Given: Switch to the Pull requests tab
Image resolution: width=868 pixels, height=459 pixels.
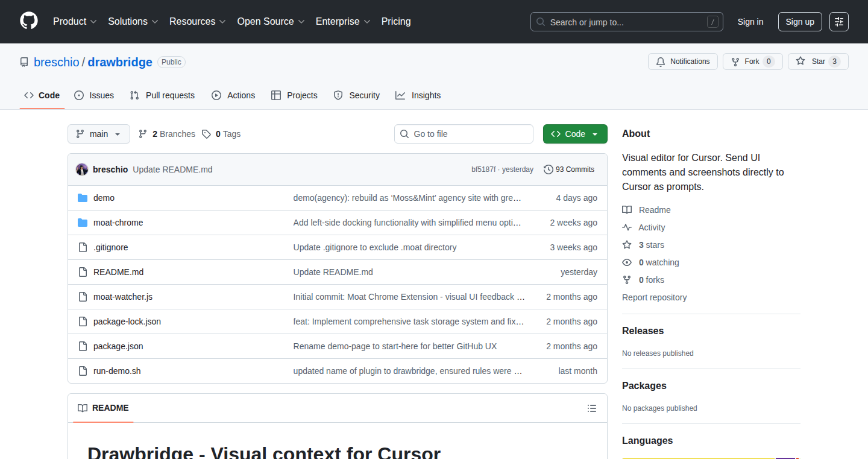Looking at the screenshot, I should pos(163,95).
